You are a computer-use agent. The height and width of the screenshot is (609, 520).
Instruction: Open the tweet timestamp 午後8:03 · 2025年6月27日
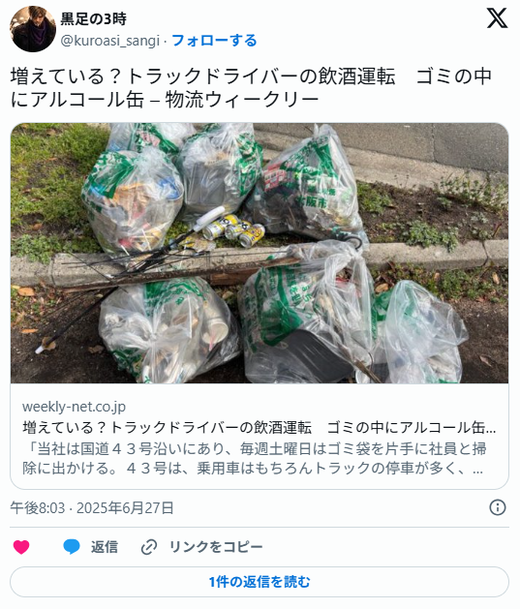tap(92, 508)
